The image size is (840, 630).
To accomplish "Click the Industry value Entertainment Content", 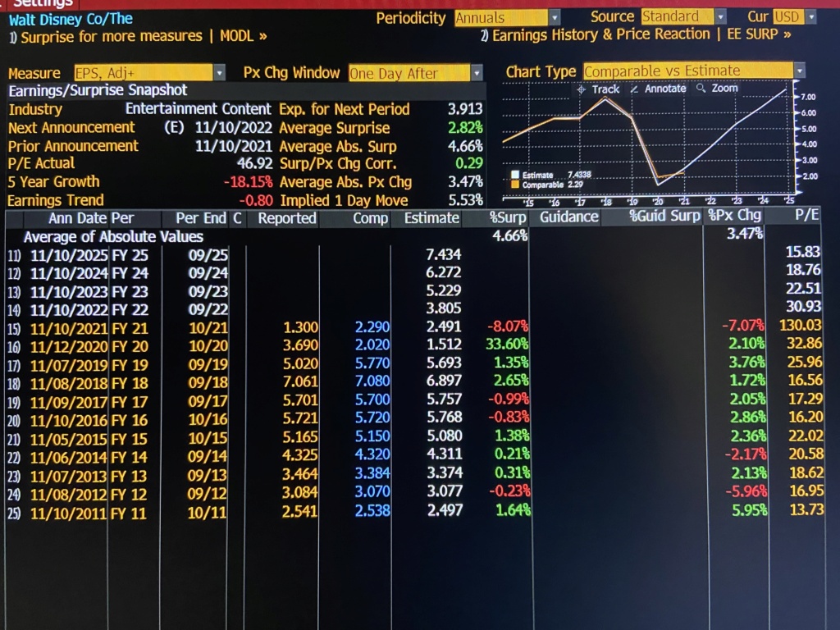I will [199, 109].
